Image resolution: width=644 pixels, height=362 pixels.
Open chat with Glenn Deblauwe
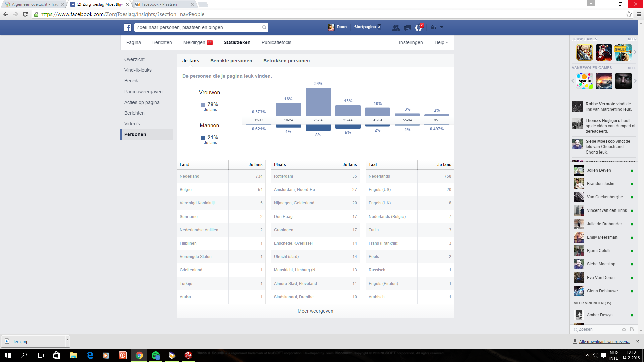tap(603, 291)
